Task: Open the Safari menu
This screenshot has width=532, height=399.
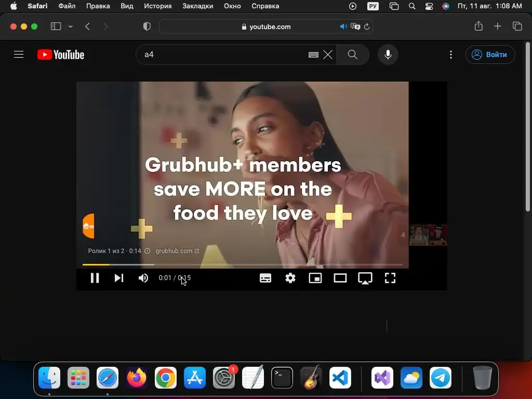Action: point(37,6)
